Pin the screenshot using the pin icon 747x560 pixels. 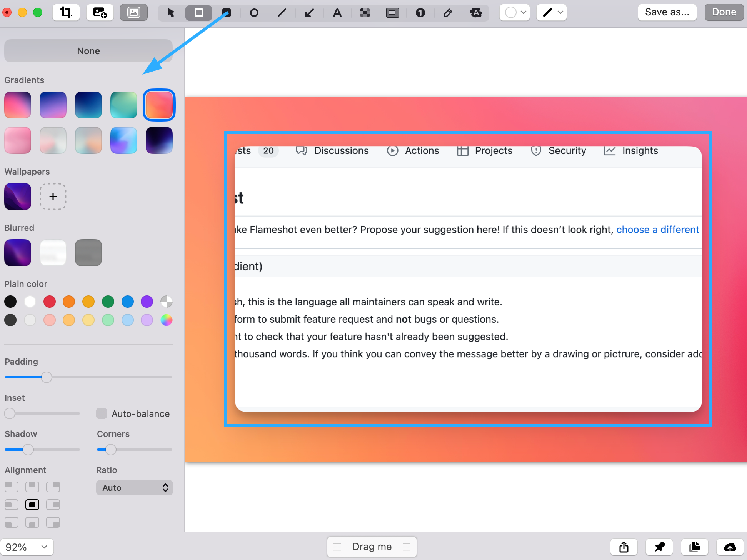coord(659,547)
